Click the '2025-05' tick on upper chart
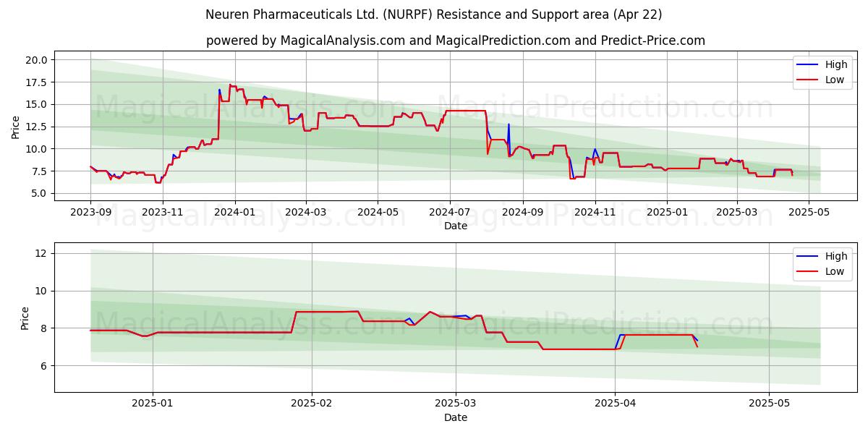The image size is (868, 434). (809, 211)
